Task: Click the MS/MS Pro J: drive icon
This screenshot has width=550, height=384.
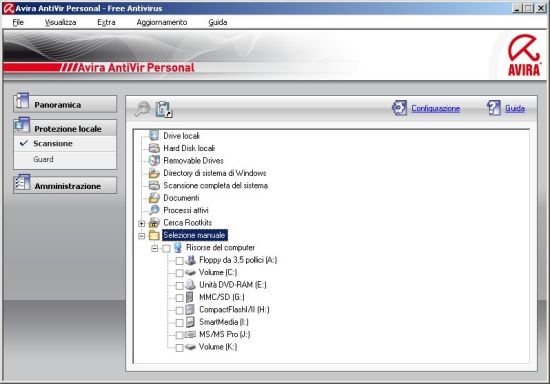Action: (x=190, y=335)
